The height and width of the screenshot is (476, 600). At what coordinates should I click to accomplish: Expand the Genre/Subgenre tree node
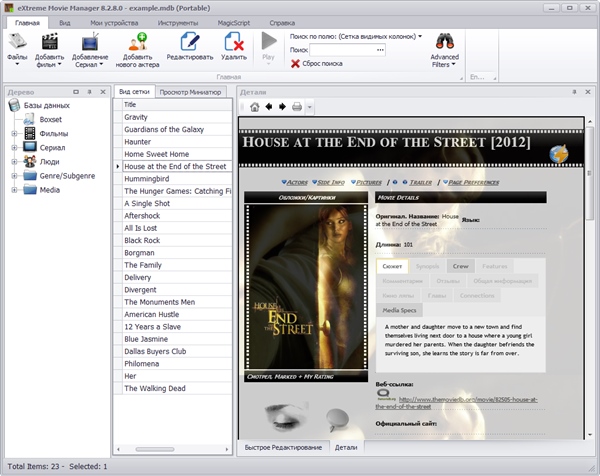(x=14, y=175)
